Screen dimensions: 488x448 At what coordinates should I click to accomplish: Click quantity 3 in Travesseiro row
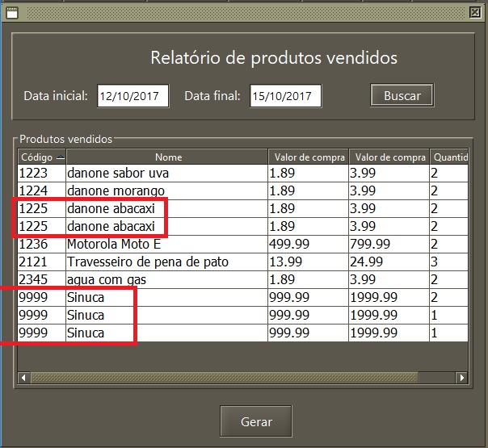(449, 262)
